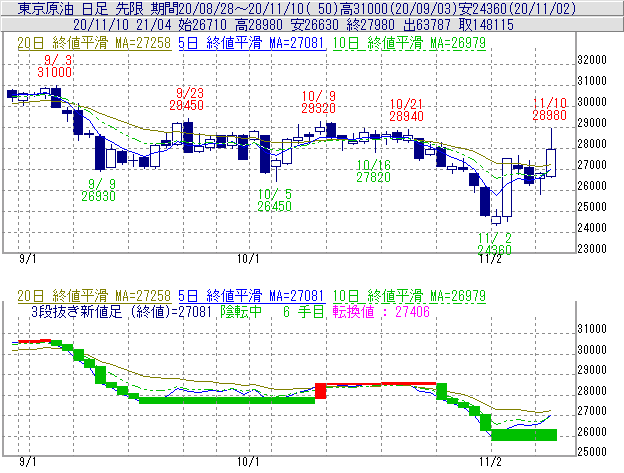
Task: Click the latest white candlestick on 11/10
Action: point(551,163)
